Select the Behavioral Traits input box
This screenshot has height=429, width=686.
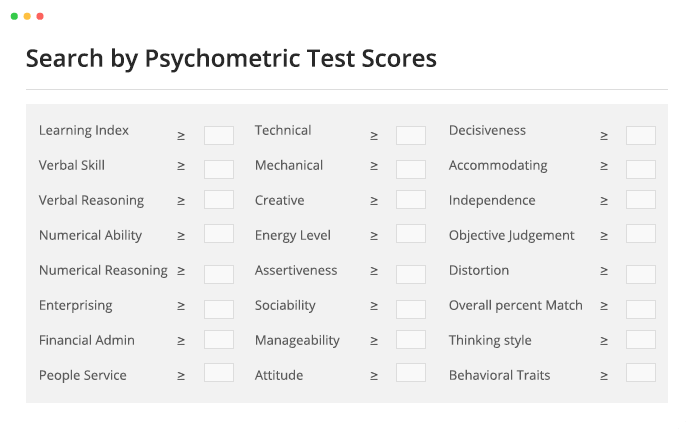pos(641,373)
